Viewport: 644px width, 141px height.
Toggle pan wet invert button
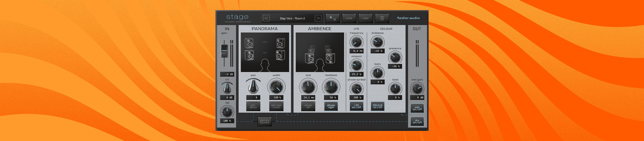[276, 106]
